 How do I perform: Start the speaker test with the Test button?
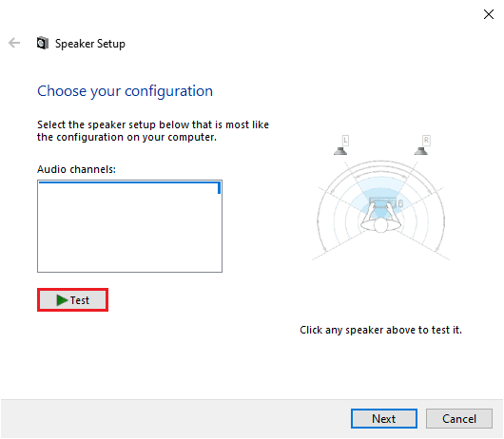pyautogui.click(x=72, y=300)
